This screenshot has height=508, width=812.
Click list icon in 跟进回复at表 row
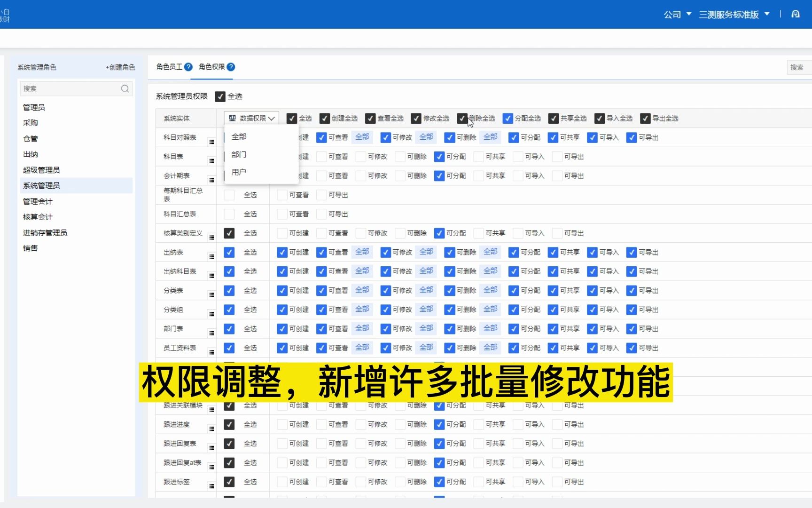[211, 467]
